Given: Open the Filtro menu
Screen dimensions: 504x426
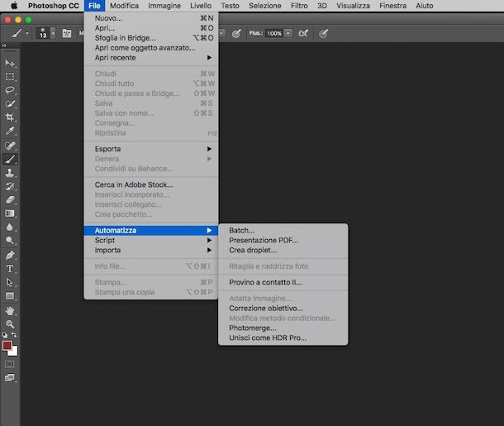Looking at the screenshot, I should [299, 6].
